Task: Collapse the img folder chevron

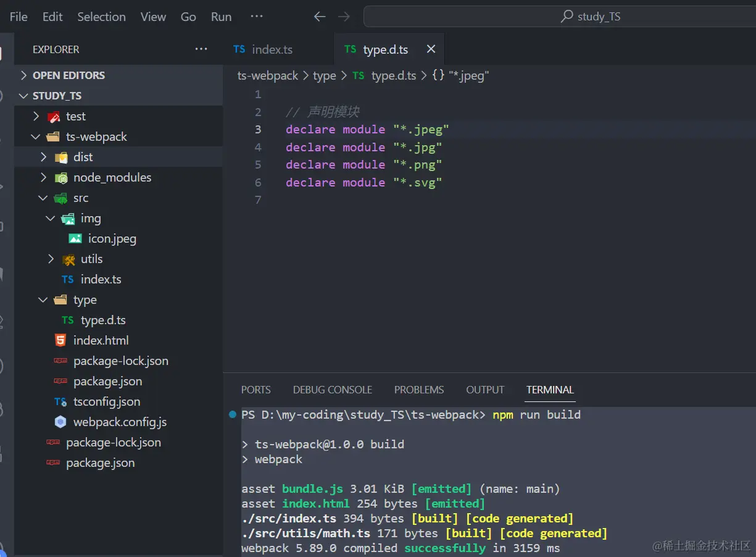Action: coord(51,219)
